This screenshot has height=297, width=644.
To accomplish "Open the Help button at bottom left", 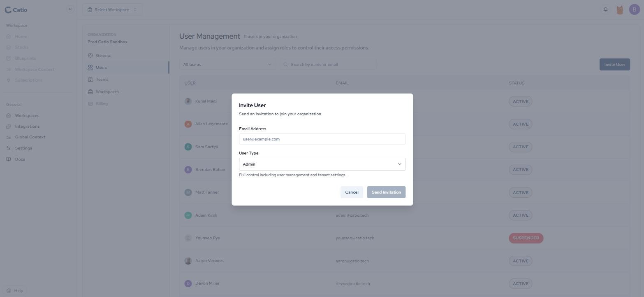I will coord(15,291).
